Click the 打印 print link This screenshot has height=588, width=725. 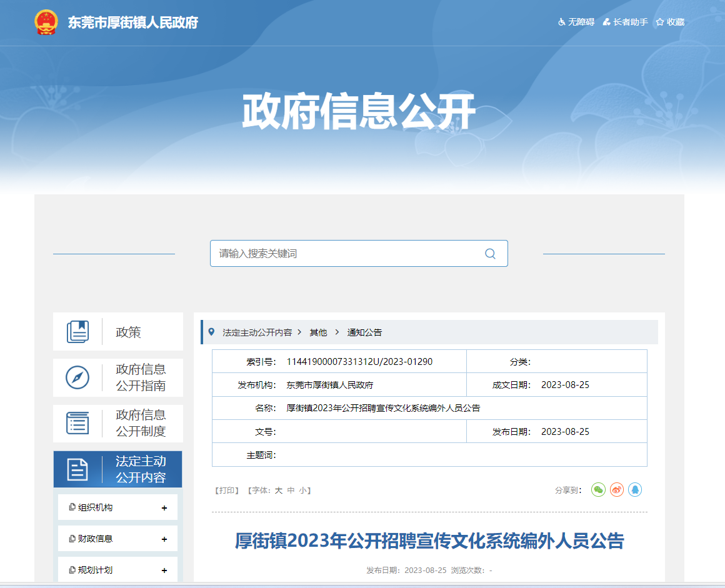tap(227, 491)
